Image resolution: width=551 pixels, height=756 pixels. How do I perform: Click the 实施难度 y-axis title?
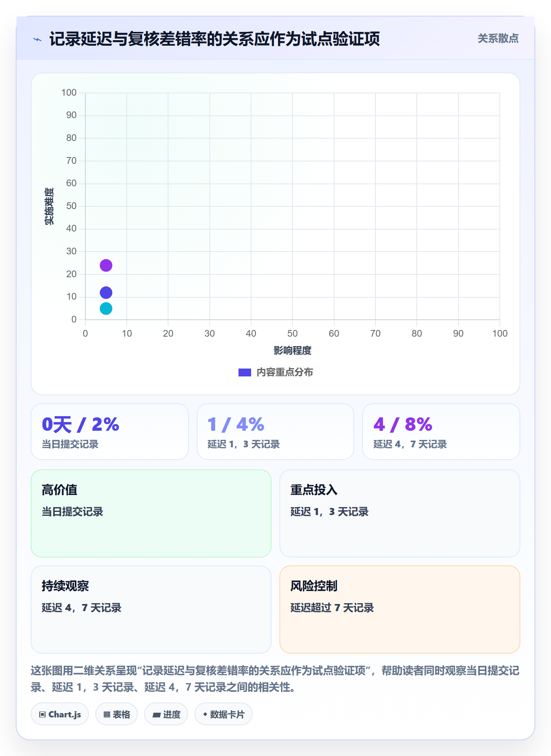tap(49, 206)
